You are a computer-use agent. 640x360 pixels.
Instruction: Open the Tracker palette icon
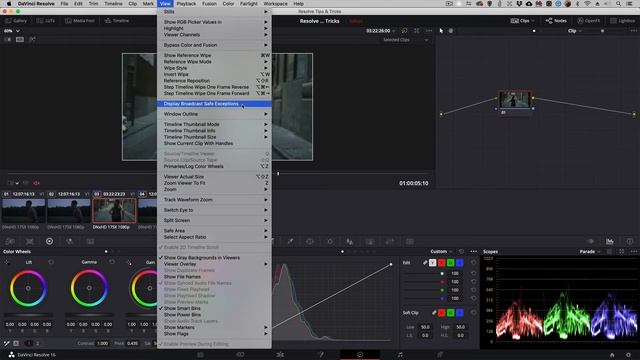click(x=330, y=241)
